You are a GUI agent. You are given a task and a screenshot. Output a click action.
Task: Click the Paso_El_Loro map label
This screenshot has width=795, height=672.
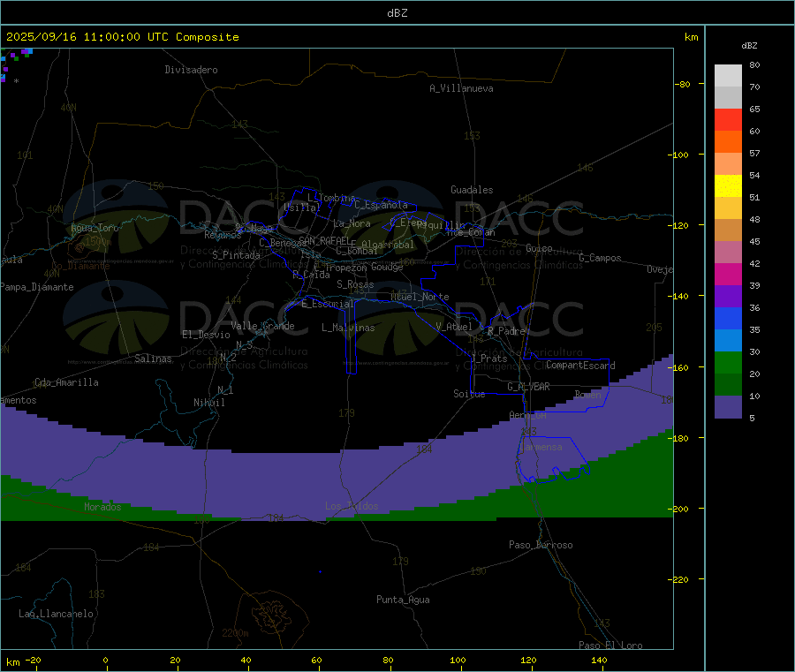tap(610, 646)
